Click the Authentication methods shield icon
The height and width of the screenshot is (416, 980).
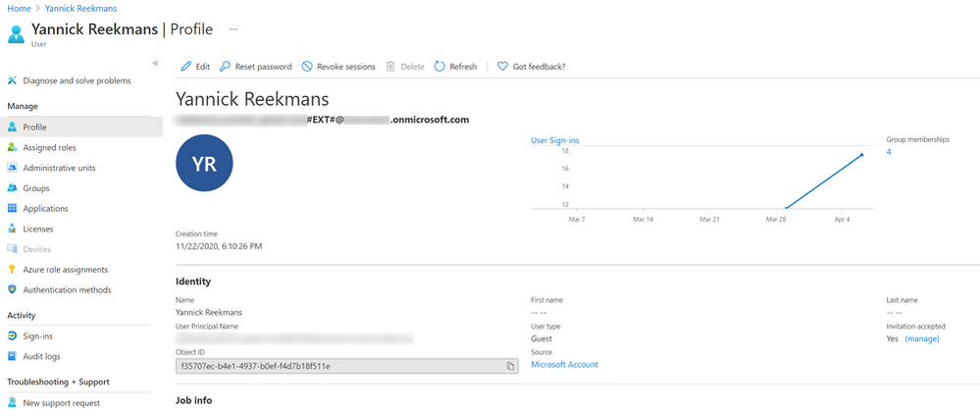point(12,289)
